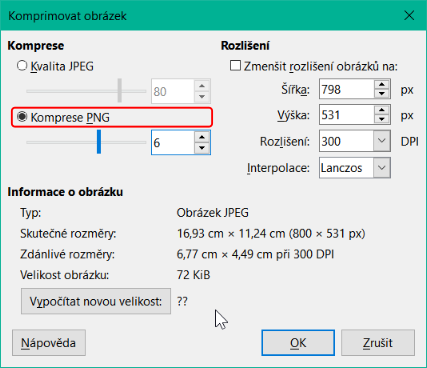Image resolution: width=427 pixels, height=368 pixels.
Task: Click the PNG compression slider handle
Action: click(99, 142)
